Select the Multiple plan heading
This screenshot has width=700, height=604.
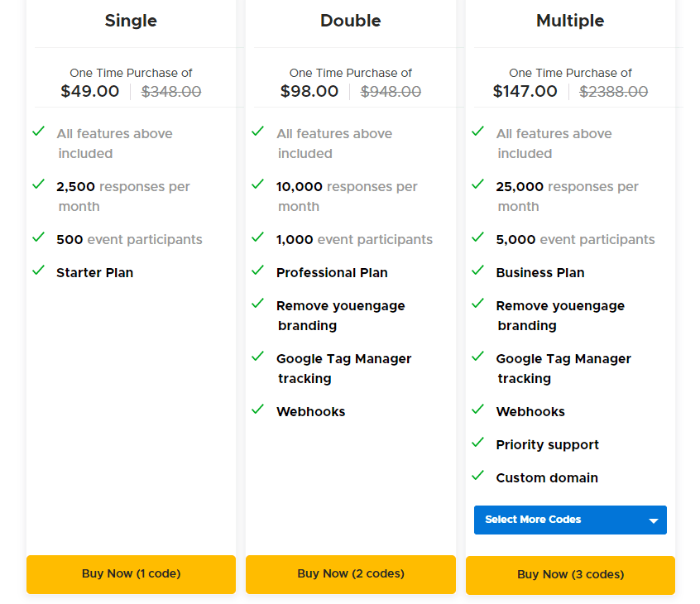tap(570, 21)
